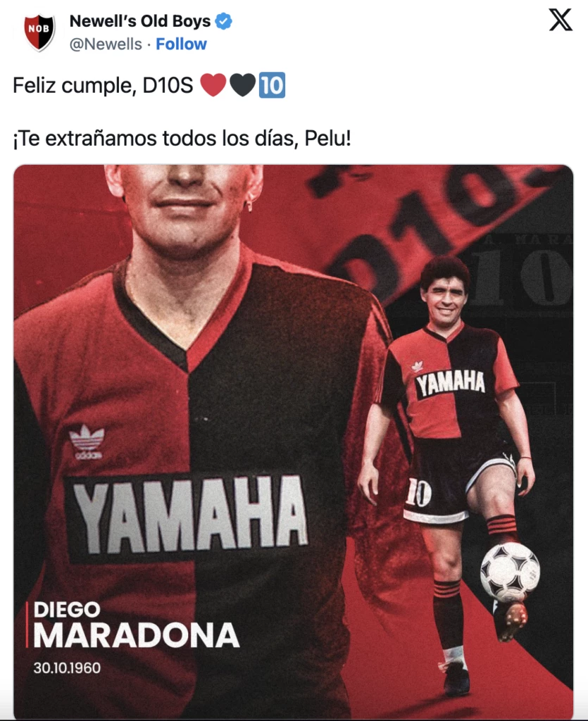The width and height of the screenshot is (588, 721).
Task: Click the Feliz cumple, D10S text
Action: coord(103,85)
